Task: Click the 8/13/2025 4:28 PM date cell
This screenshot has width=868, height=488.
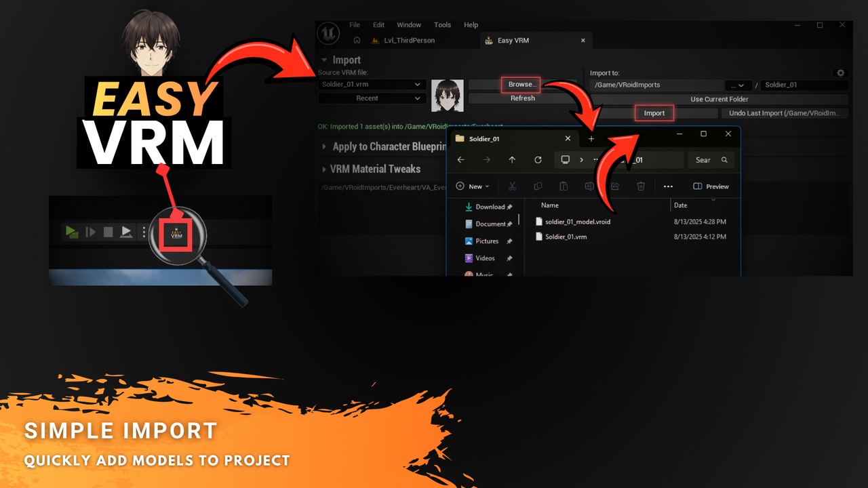Action: pos(700,222)
